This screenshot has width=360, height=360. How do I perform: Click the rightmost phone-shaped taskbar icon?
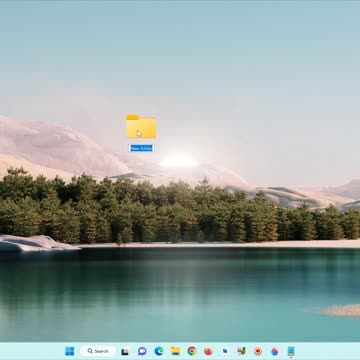pyautogui.click(x=291, y=351)
